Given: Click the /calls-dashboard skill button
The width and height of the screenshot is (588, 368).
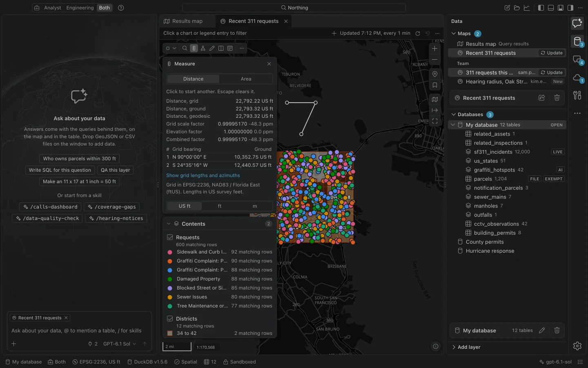Looking at the screenshot, I should pyautogui.click(x=50, y=207).
